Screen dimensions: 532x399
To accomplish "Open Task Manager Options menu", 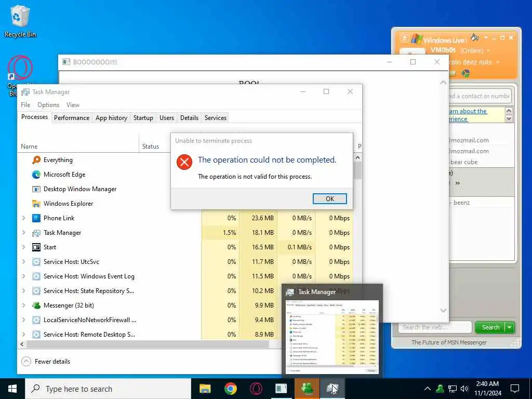I will [48, 105].
